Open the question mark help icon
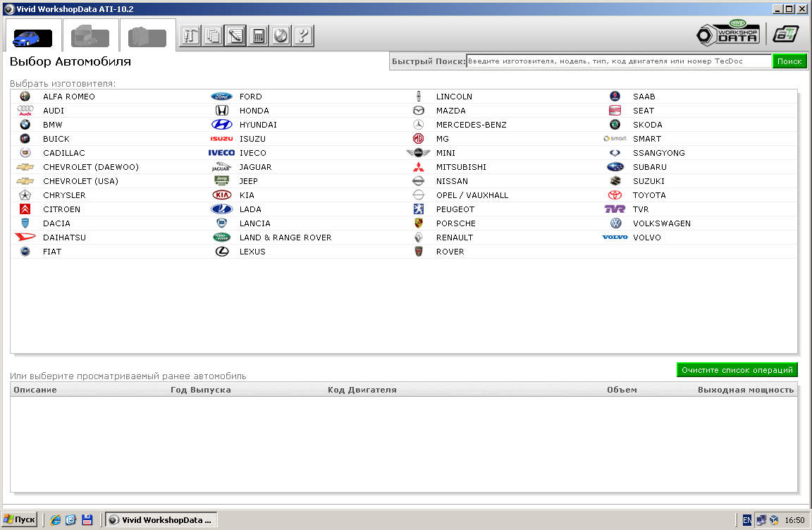 [x=303, y=36]
